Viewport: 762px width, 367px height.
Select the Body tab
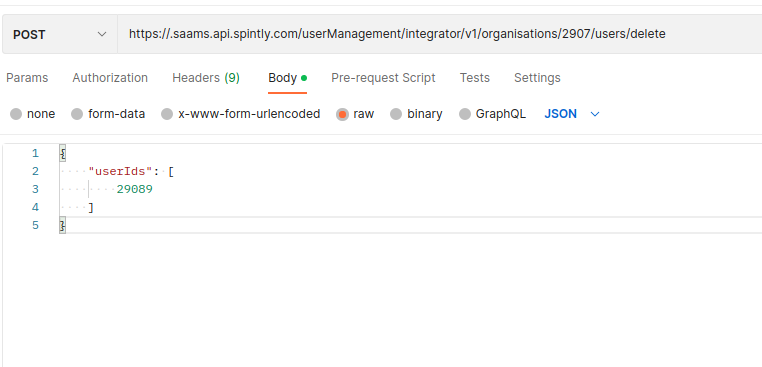[x=287, y=78]
